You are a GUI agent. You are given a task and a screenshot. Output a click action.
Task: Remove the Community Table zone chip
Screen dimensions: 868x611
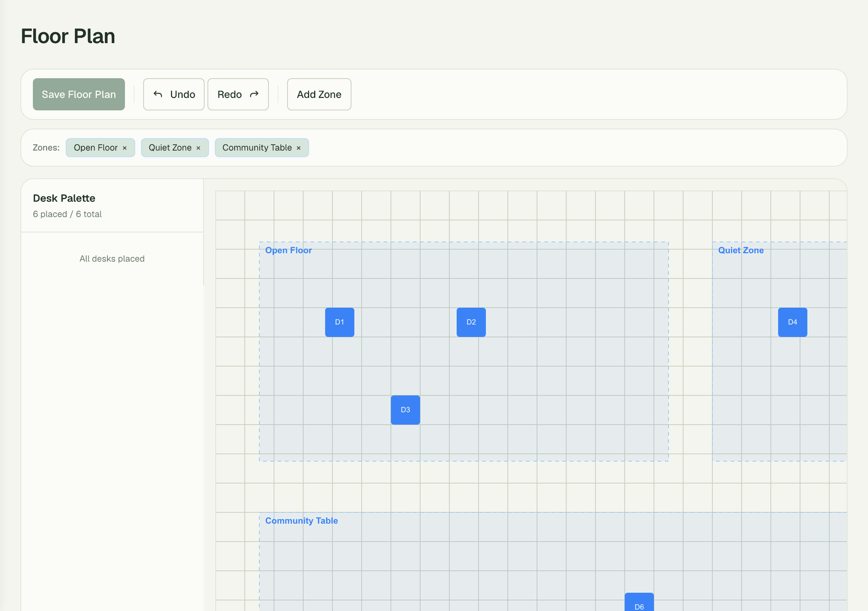[299, 148]
